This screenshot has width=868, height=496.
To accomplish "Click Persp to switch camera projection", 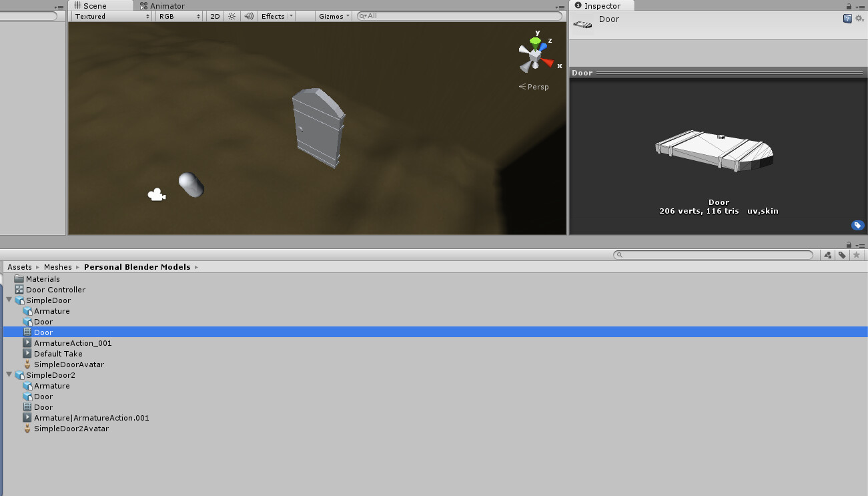I will pos(537,86).
